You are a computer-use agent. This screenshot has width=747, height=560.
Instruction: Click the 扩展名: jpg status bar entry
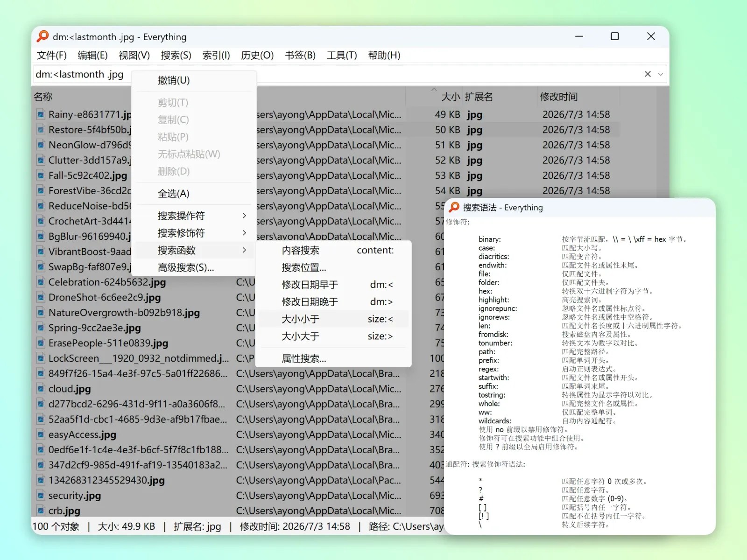197,526
